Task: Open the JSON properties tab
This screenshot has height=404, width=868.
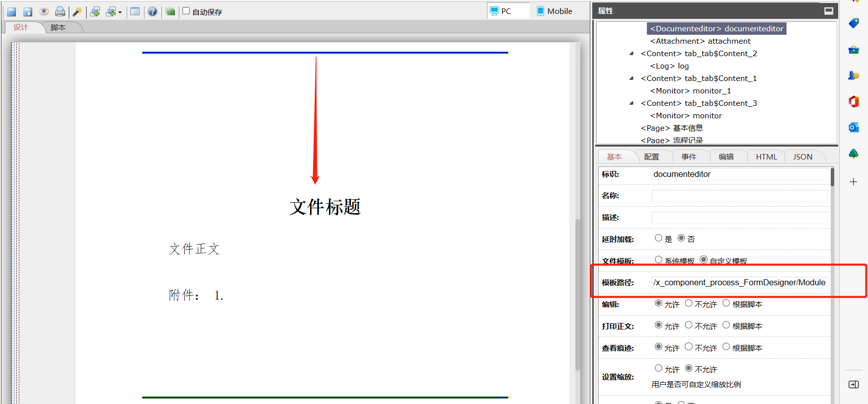Action: pyautogui.click(x=802, y=157)
